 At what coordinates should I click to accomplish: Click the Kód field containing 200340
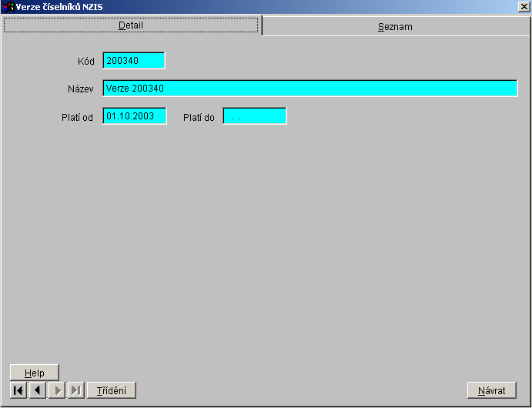[x=134, y=61]
